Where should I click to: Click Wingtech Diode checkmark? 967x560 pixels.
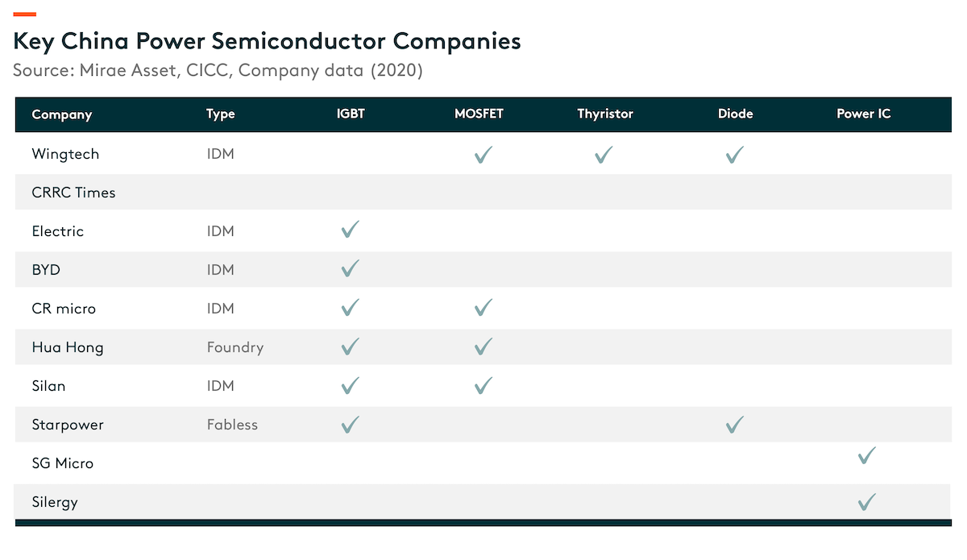tap(734, 154)
